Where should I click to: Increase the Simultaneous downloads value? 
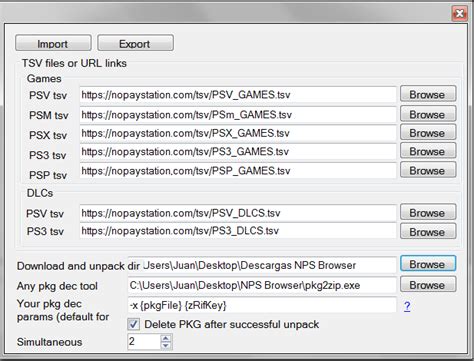[x=166, y=338]
